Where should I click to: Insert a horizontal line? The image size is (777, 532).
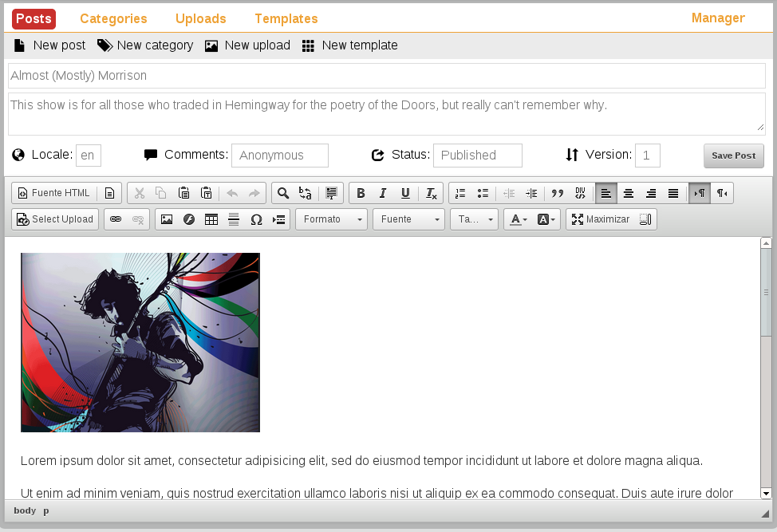[x=234, y=219]
